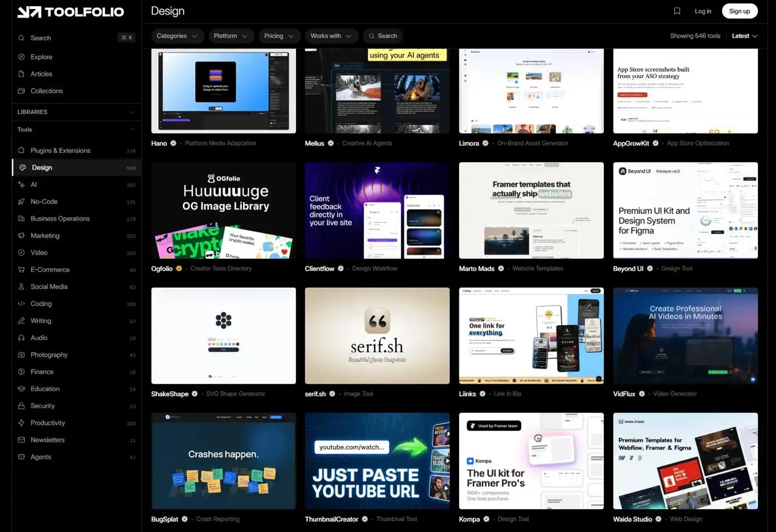
Task: Select the Design category in sidebar
Action: [x=76, y=167]
